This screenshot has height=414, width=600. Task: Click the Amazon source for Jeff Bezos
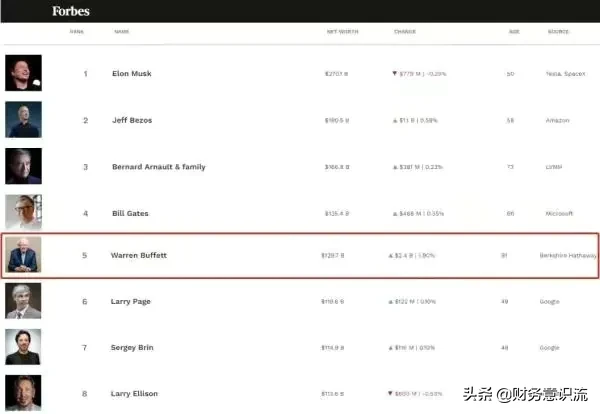click(558, 121)
